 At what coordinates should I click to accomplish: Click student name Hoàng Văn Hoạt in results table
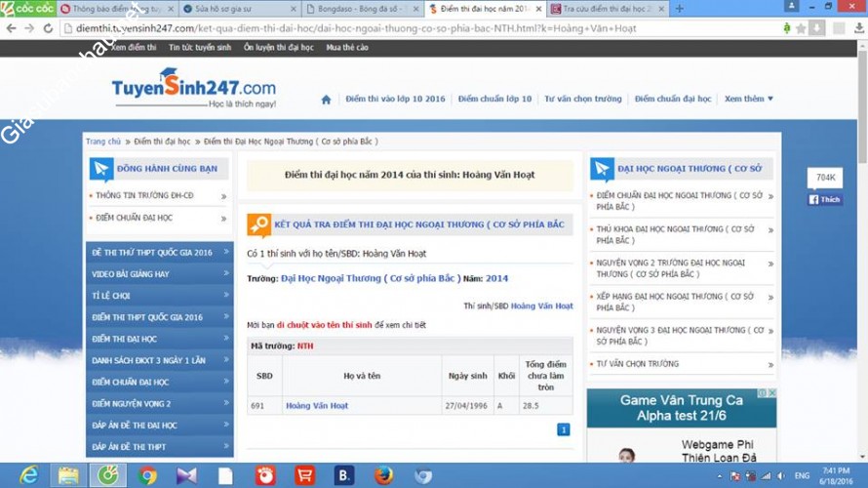click(316, 405)
